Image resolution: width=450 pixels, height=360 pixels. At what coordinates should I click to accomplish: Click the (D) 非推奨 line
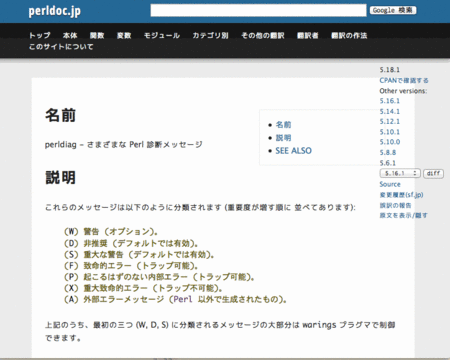(131, 243)
